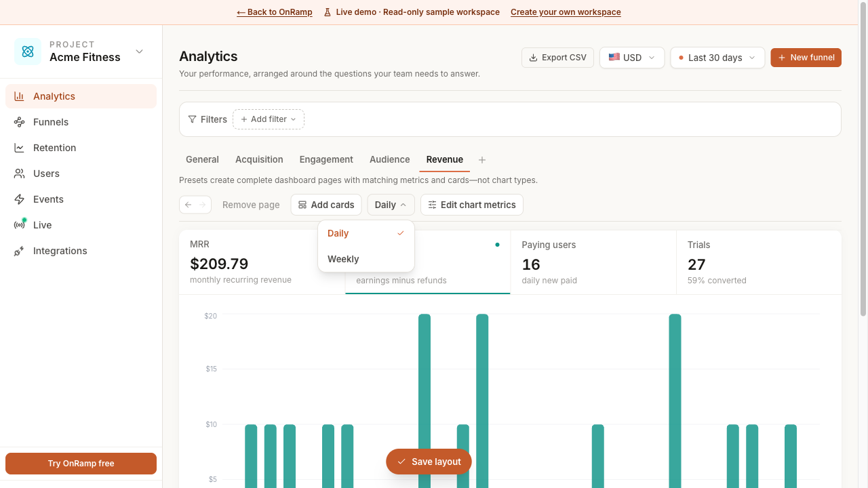Click the Try OnRamp free button

coord(81,464)
